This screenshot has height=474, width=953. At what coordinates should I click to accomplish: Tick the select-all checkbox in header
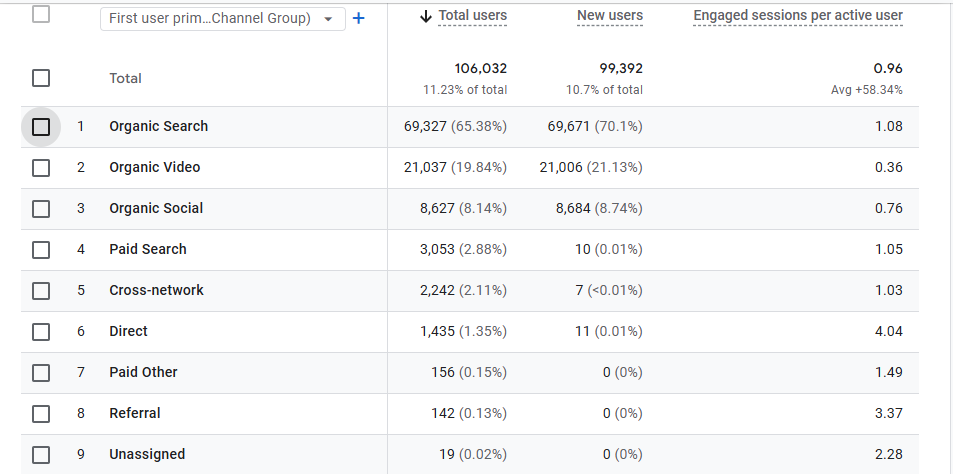point(41,14)
